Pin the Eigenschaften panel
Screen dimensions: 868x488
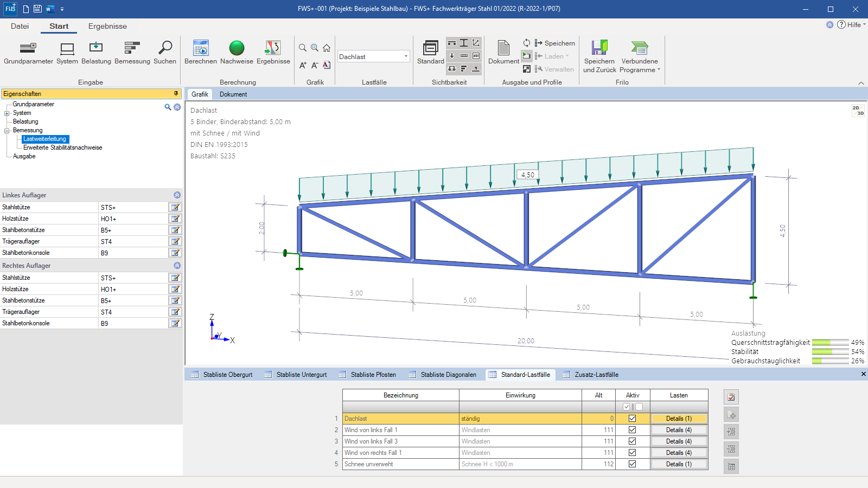[x=176, y=94]
